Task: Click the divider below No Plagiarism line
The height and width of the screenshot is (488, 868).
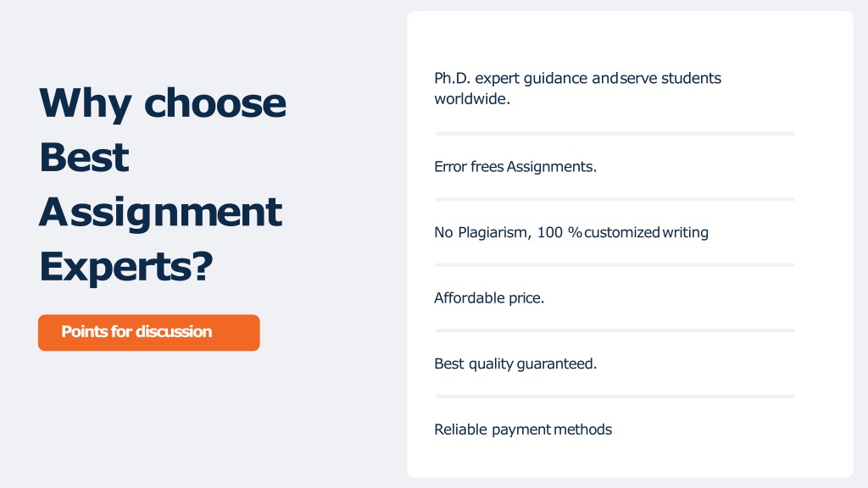Action: [615, 265]
